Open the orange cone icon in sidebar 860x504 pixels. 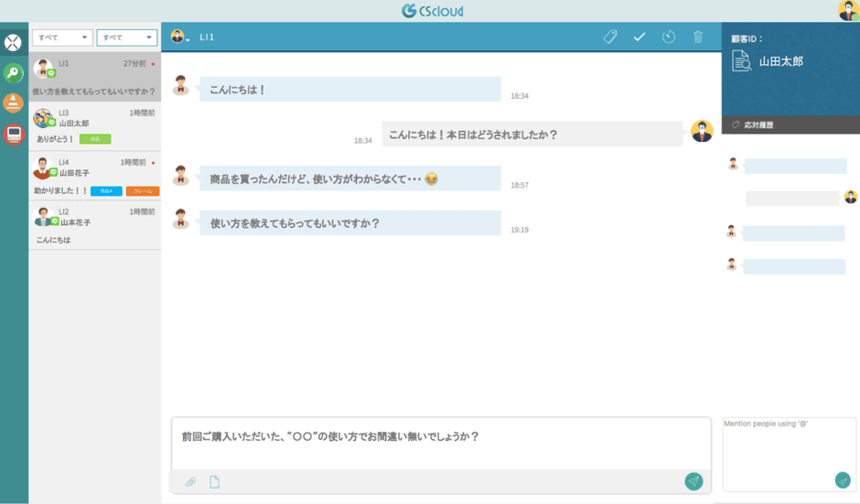13,102
